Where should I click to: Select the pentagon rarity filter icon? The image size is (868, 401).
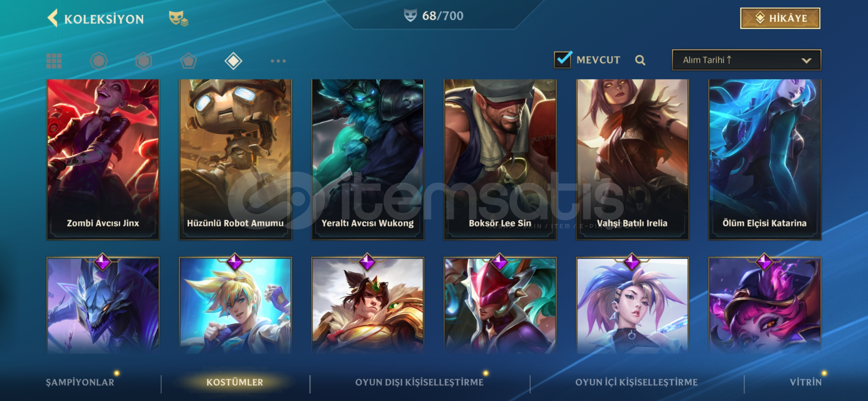[x=188, y=61]
